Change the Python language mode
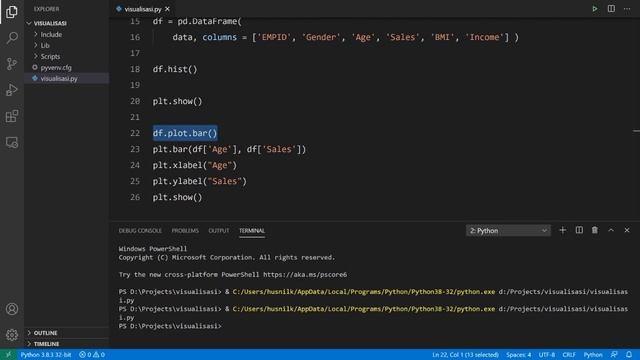The image size is (640, 360). 593,354
